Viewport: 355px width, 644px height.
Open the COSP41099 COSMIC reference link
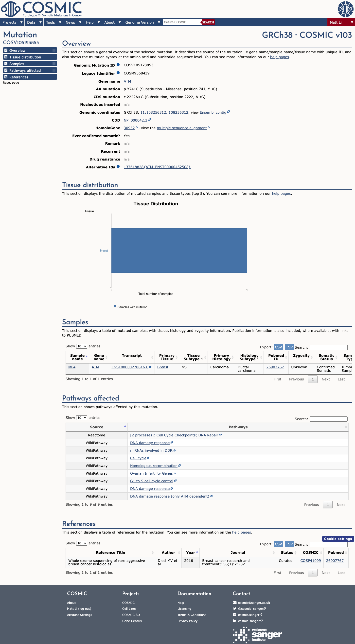coord(310,560)
